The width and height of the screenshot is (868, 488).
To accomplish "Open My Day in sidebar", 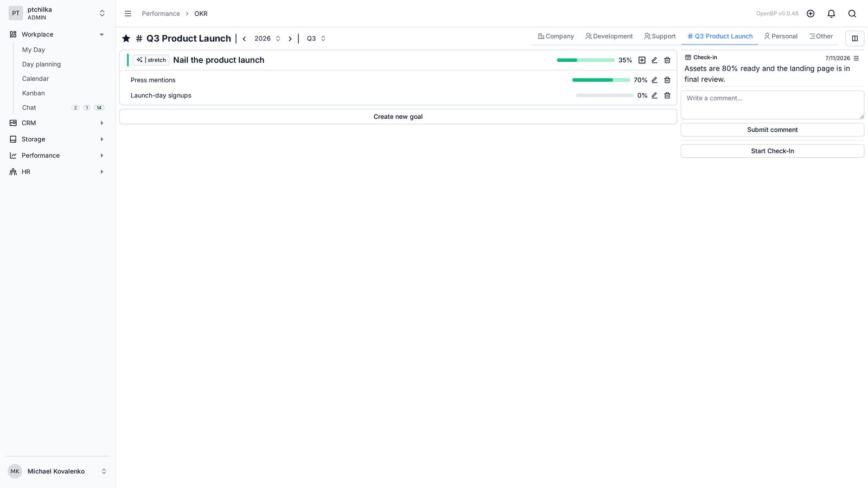I will (34, 50).
